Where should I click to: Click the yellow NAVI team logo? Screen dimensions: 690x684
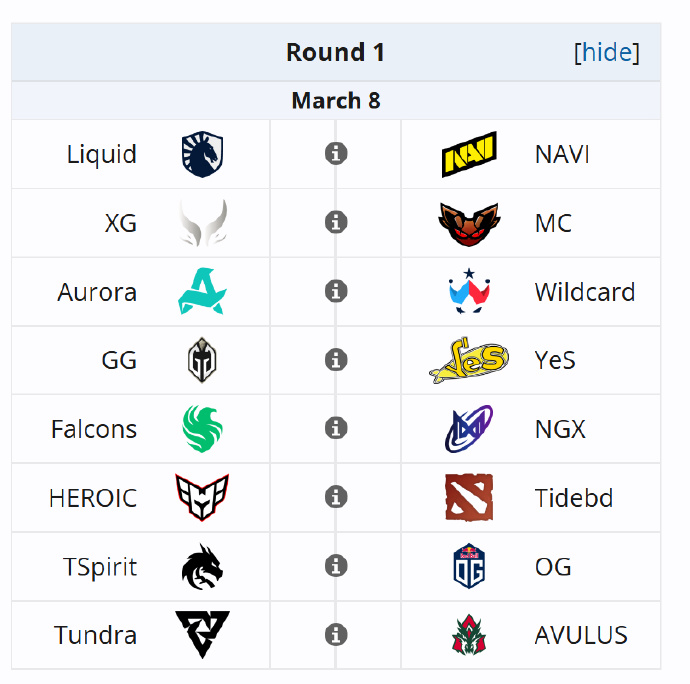[x=469, y=154]
